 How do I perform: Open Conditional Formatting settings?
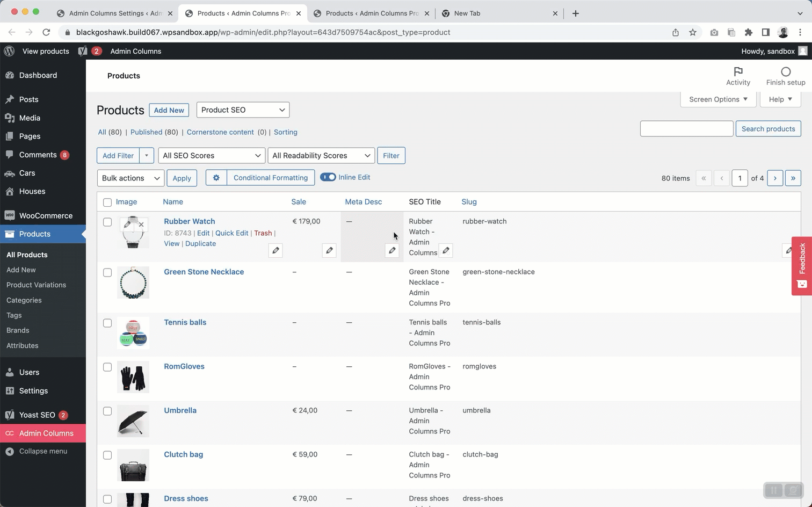[x=271, y=178]
